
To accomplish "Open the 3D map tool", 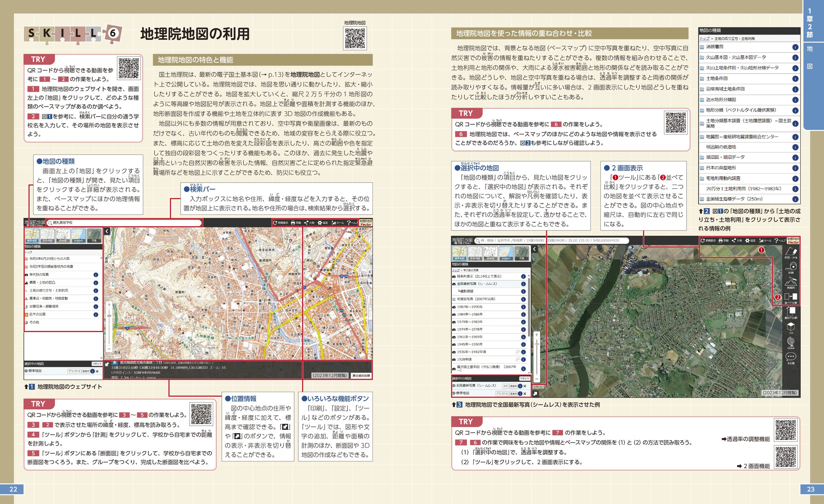I will point(791,328).
